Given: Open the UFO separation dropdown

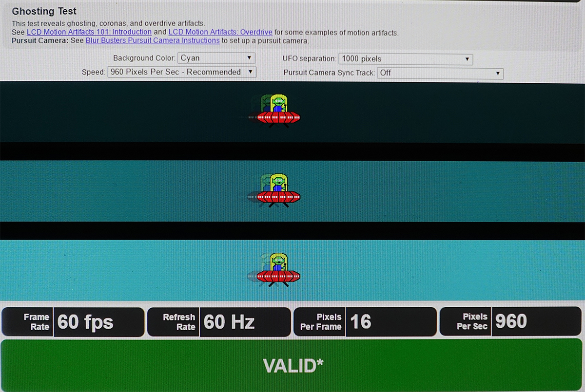Looking at the screenshot, I should coord(406,59).
